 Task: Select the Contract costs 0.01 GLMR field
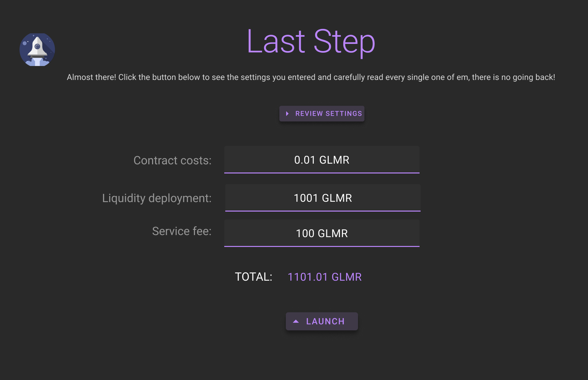322,160
